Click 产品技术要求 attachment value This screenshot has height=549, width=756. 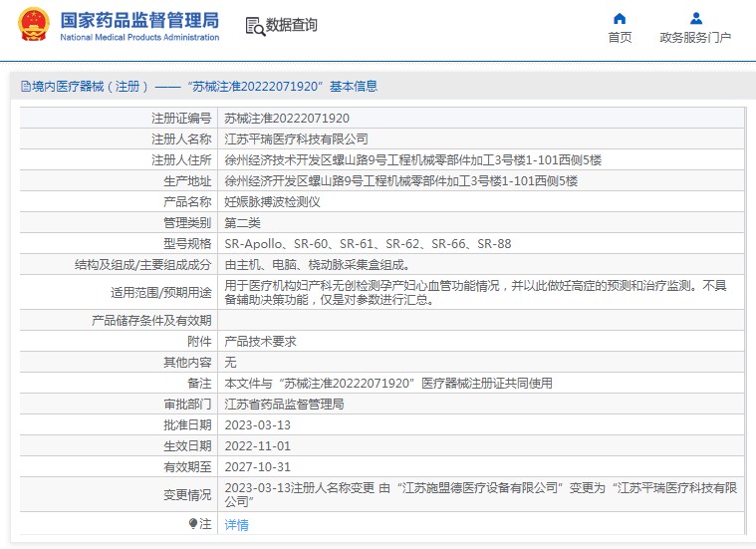tap(260, 342)
